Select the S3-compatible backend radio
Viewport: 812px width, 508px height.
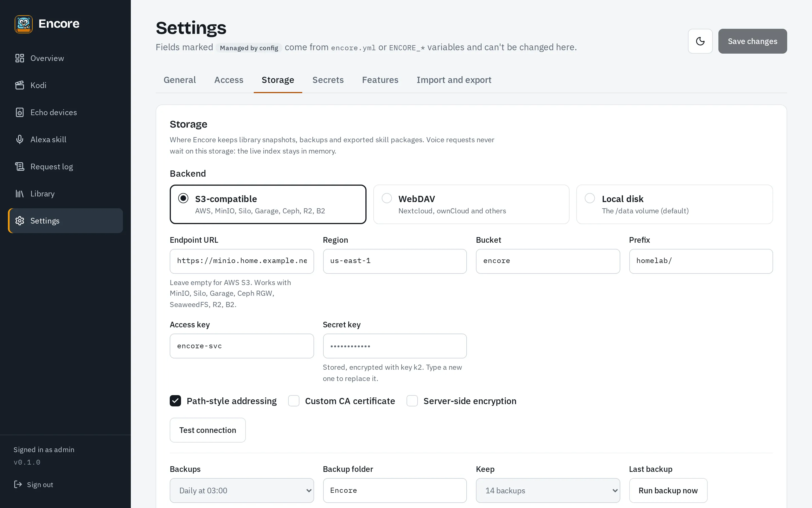point(183,198)
